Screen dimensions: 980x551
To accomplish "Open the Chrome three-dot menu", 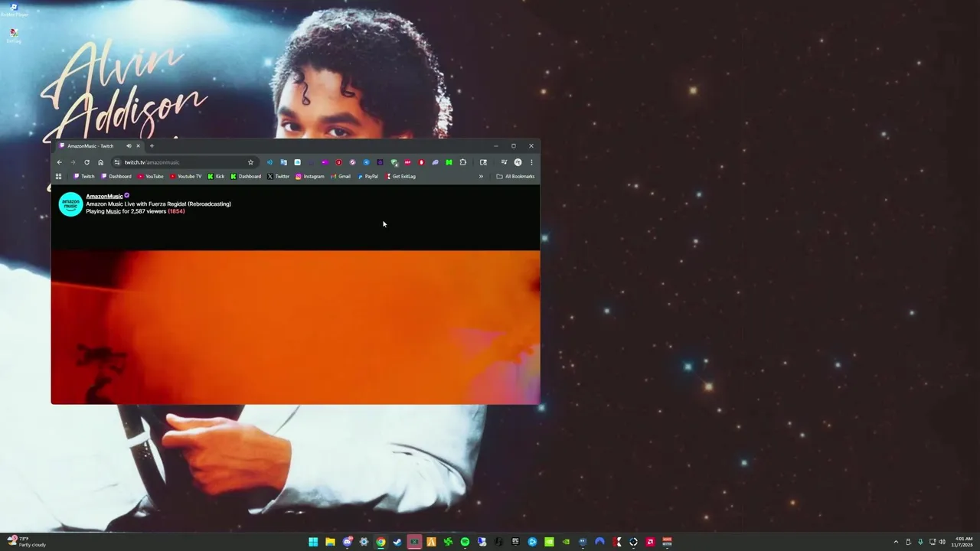I will point(531,162).
